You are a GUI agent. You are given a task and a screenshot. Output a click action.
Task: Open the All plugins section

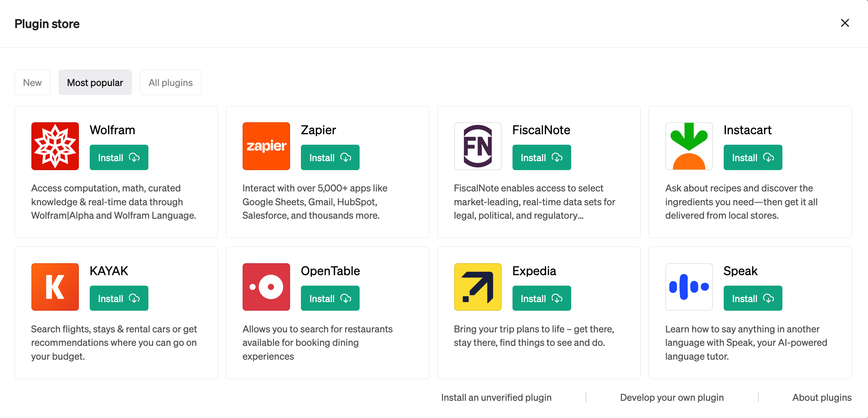click(170, 82)
